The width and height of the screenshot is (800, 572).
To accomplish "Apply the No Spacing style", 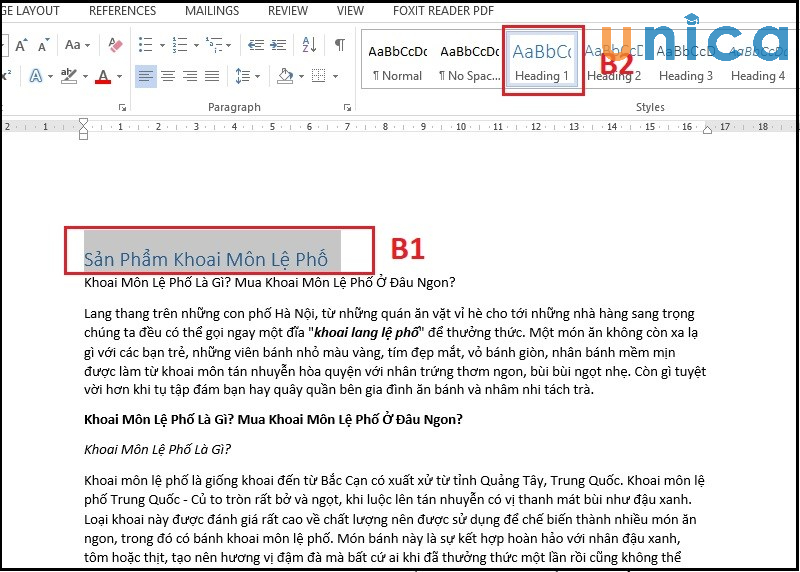I will pos(469,62).
